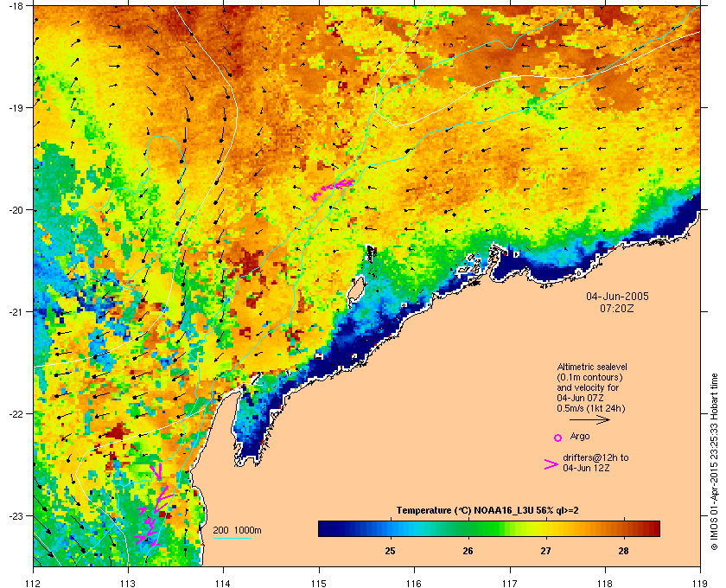Click the colorbar value 28
Viewport: 726px width, 588px height.
pos(624,551)
